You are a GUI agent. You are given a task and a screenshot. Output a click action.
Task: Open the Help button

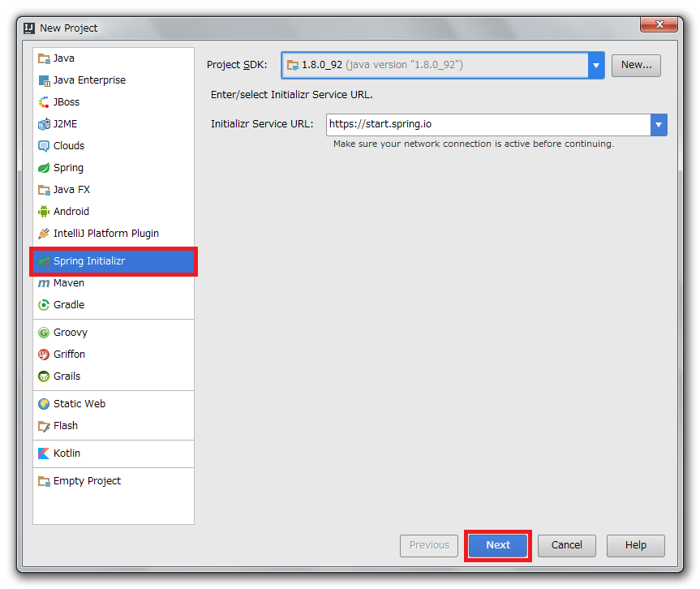point(636,545)
